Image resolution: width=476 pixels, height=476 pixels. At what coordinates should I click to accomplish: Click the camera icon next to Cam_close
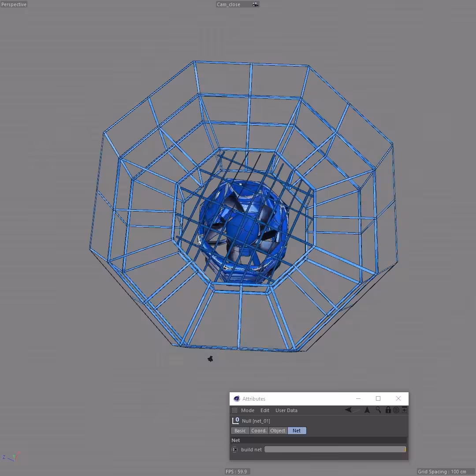point(255,4)
